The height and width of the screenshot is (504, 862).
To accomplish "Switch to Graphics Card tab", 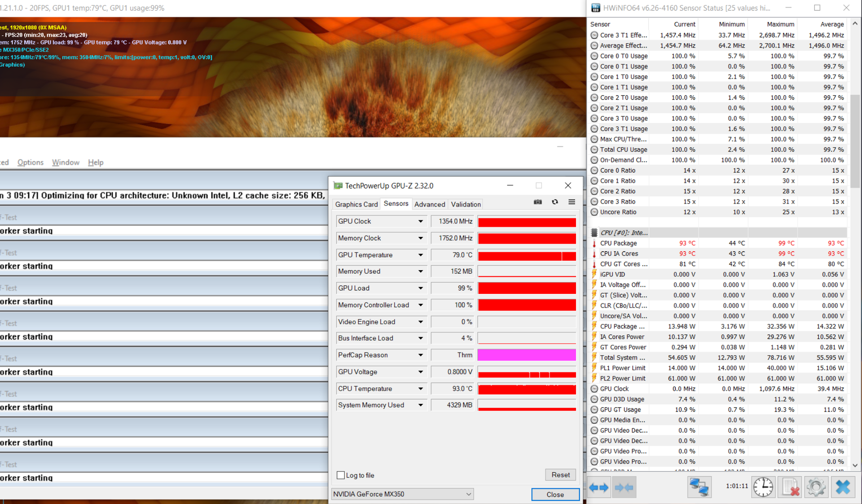I will tap(356, 204).
